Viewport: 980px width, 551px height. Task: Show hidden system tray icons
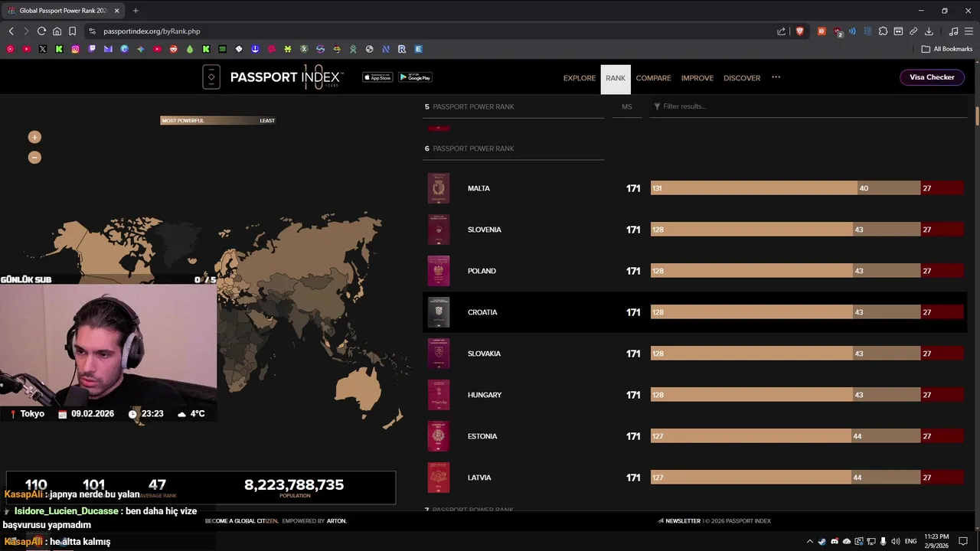[810, 541]
